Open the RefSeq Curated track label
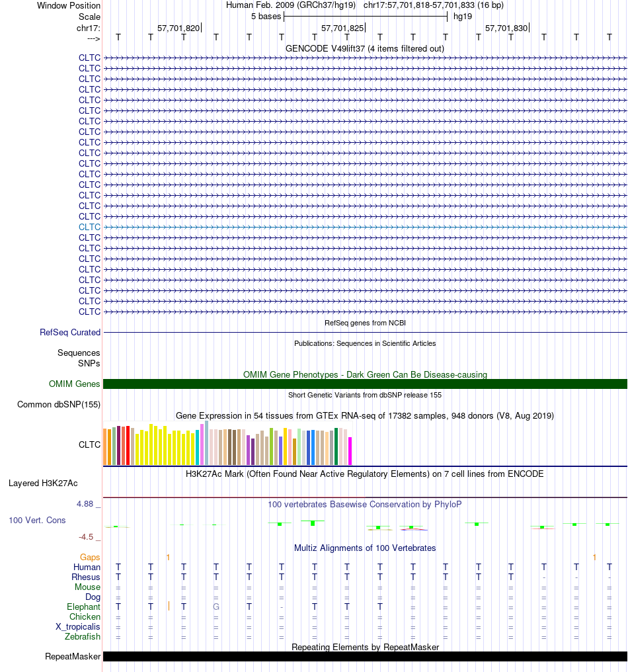 (x=70, y=333)
